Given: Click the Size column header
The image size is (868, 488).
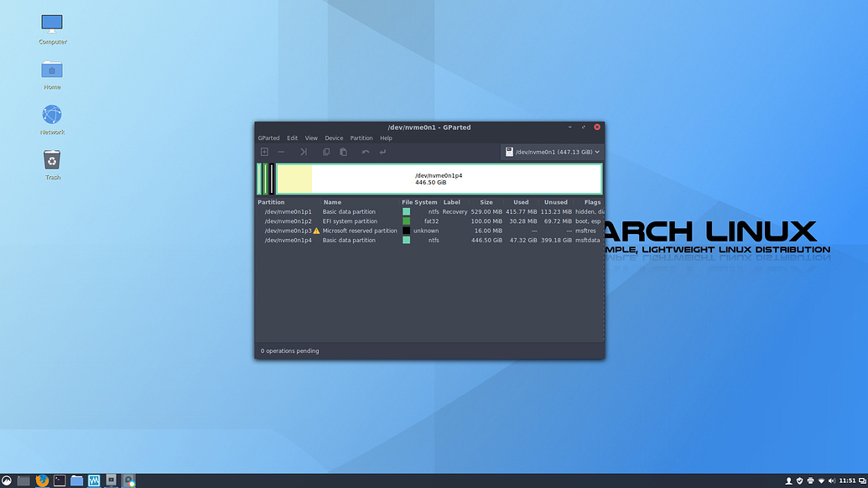Looking at the screenshot, I should (x=486, y=203).
